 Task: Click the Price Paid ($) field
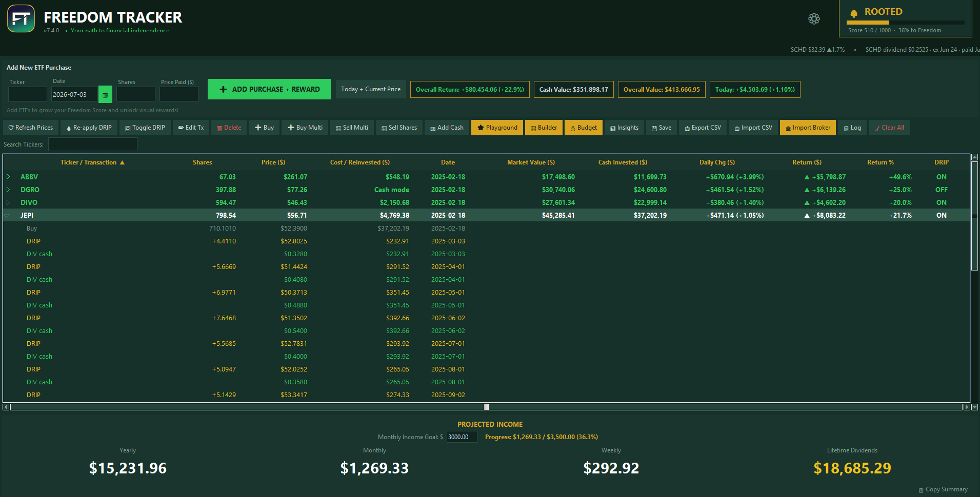click(179, 94)
